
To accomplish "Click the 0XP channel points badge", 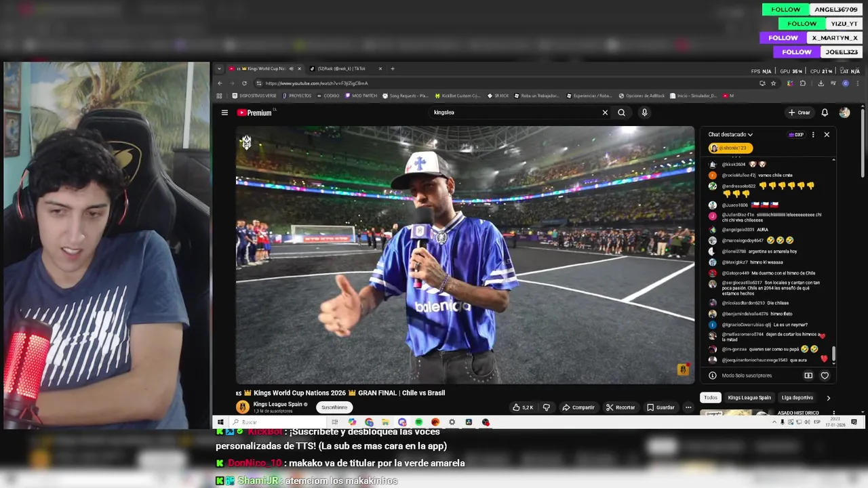I will coord(796,134).
